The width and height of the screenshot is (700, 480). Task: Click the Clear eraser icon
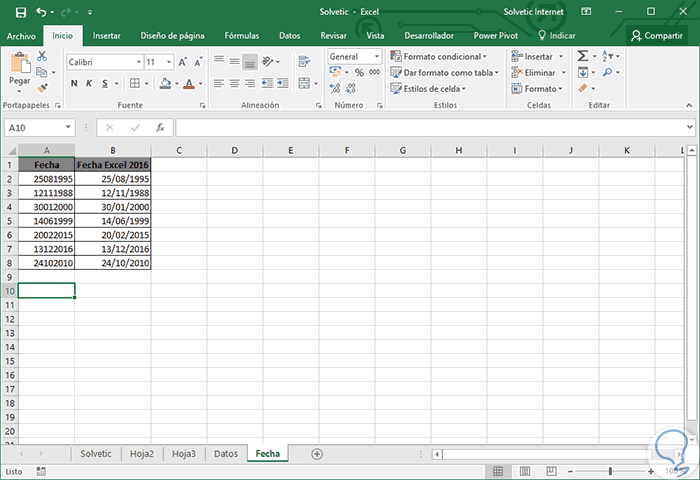point(583,88)
